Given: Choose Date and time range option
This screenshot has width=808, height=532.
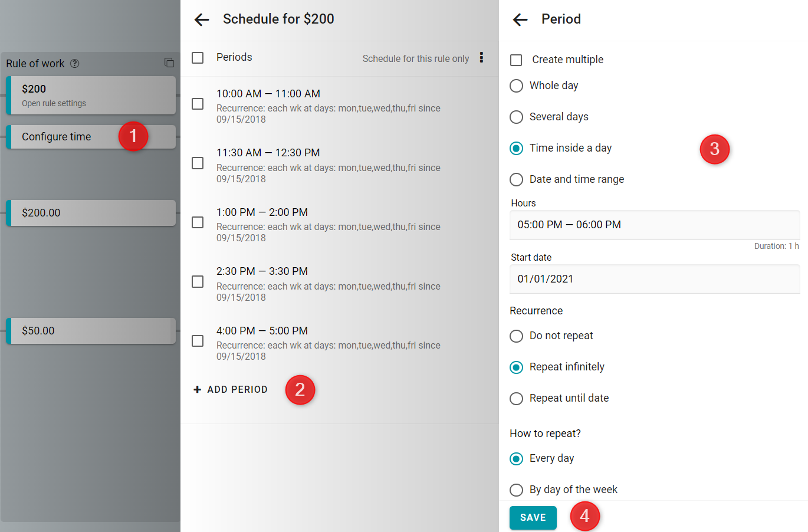Looking at the screenshot, I should (x=516, y=179).
